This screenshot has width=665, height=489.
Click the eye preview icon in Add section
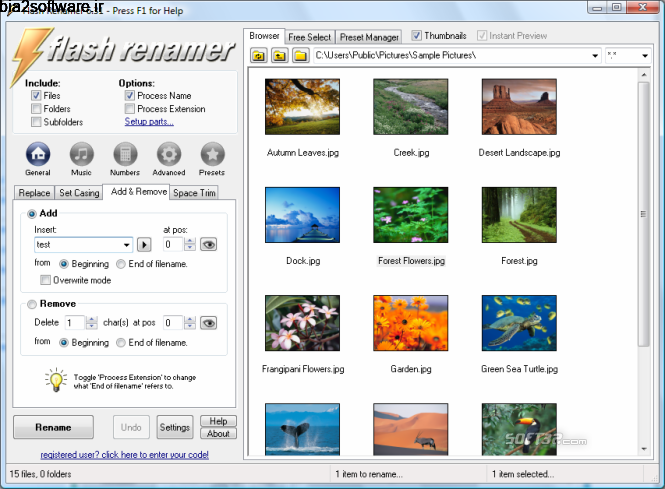[208, 244]
